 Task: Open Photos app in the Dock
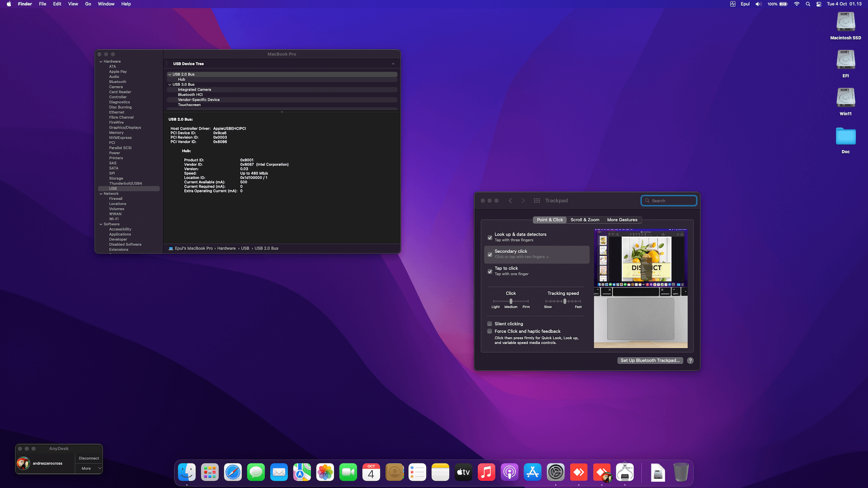click(x=325, y=473)
